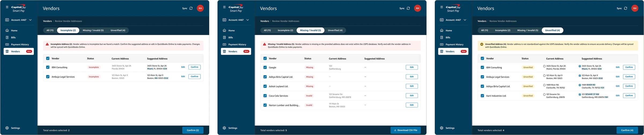This screenshot has width=644, height=135.
Task: Switch to Incomplete (2) tab on Missing / Invalid screen
Action: [285, 30]
